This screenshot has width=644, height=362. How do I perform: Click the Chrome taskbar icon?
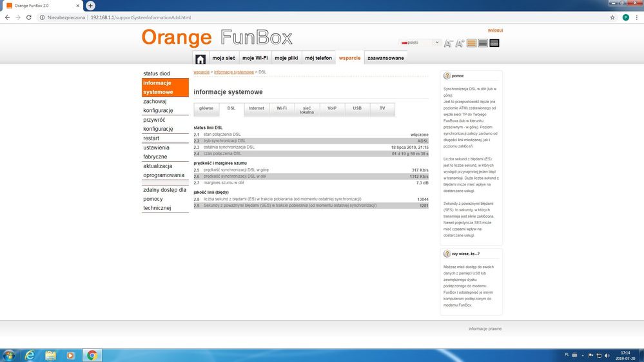pos(92,355)
